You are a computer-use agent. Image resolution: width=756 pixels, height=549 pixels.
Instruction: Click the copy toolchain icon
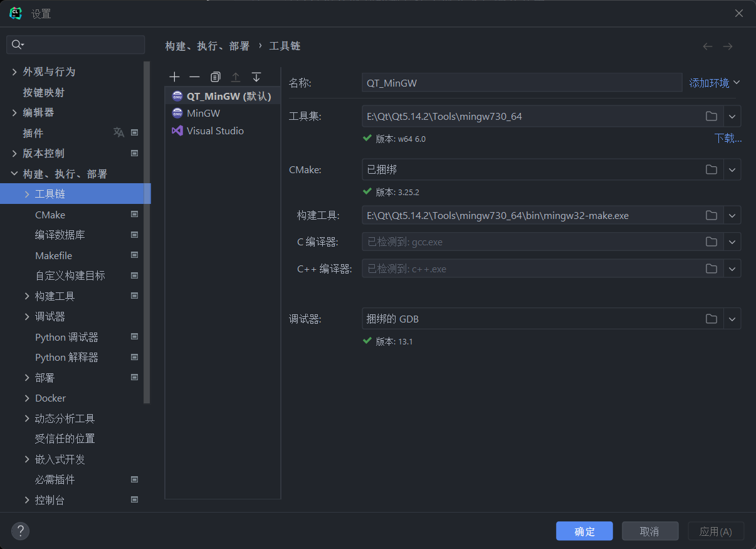(x=215, y=77)
